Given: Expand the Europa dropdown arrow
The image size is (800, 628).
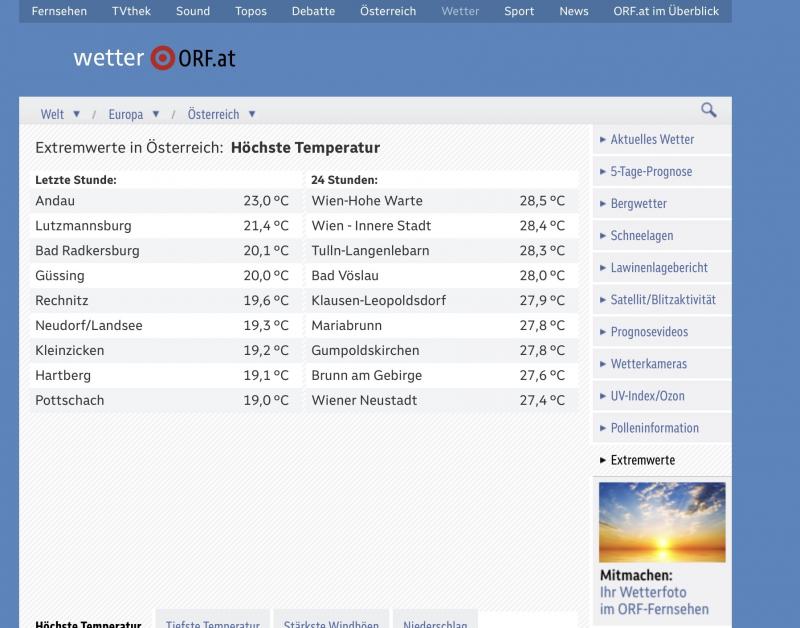Looking at the screenshot, I should coord(157,114).
